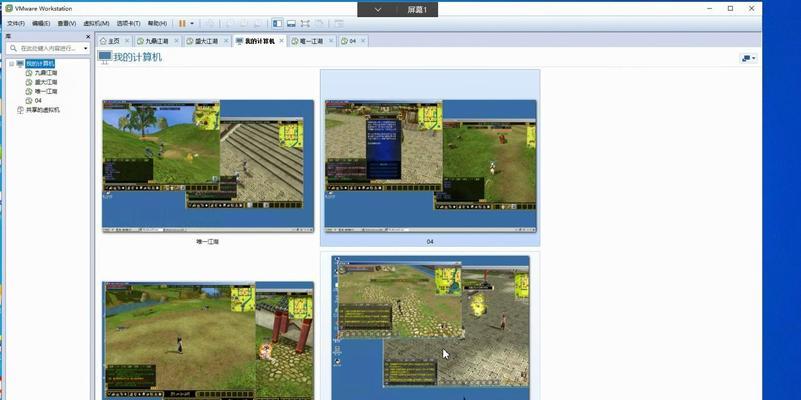This screenshot has width=801, height=400.
Task: Select 九鼎江湖 in the library tree
Action: pos(45,73)
